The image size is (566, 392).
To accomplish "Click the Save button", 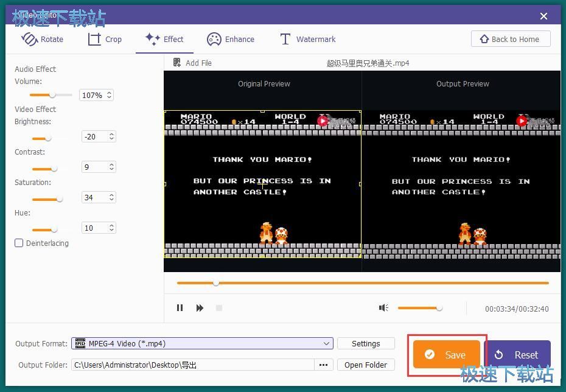I will 447,354.
